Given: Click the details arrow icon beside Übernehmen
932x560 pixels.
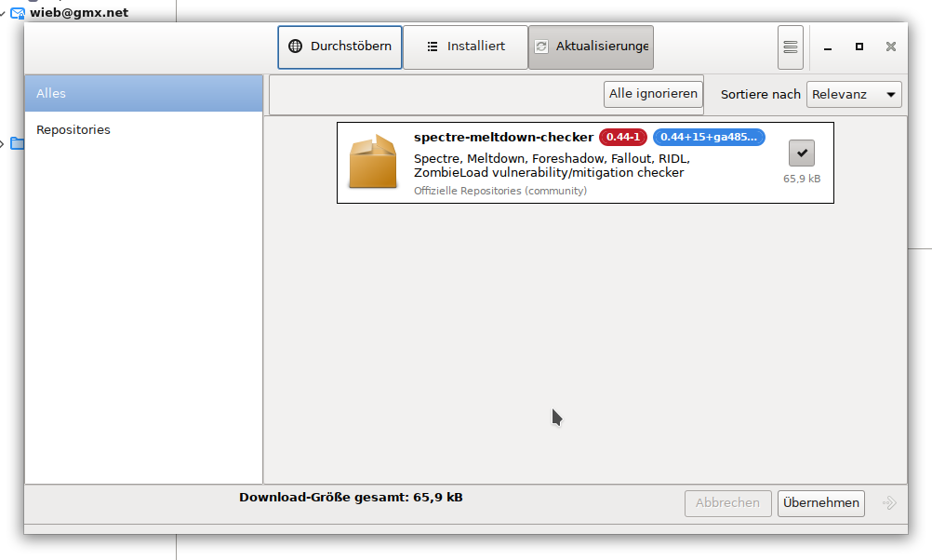Looking at the screenshot, I should coord(889,503).
